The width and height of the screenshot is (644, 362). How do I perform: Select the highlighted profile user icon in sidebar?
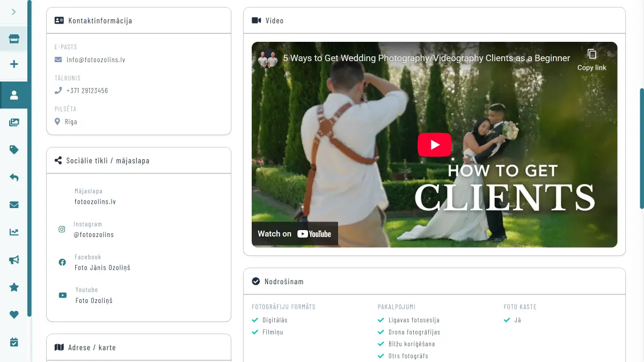coord(14,95)
